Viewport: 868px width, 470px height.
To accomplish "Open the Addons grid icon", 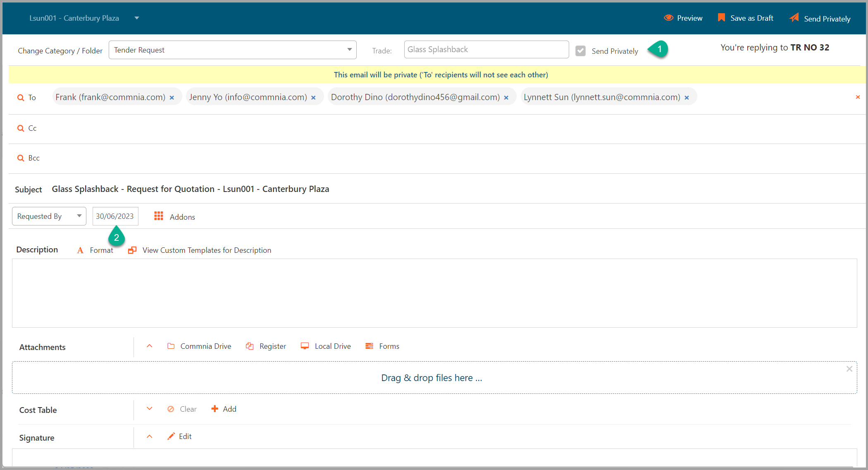I will 159,216.
